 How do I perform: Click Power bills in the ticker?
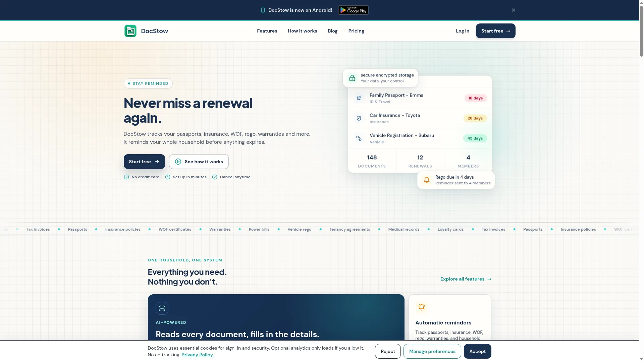pos(259,229)
